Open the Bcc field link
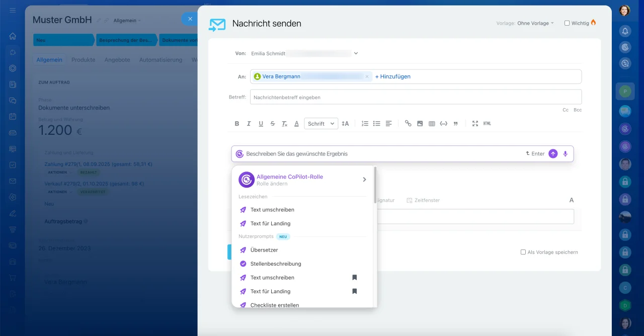The width and height of the screenshot is (644, 336). click(x=578, y=110)
